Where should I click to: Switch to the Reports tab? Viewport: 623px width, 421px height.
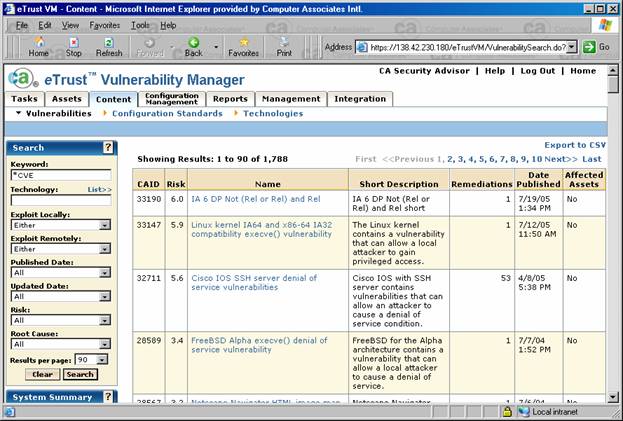pos(230,99)
